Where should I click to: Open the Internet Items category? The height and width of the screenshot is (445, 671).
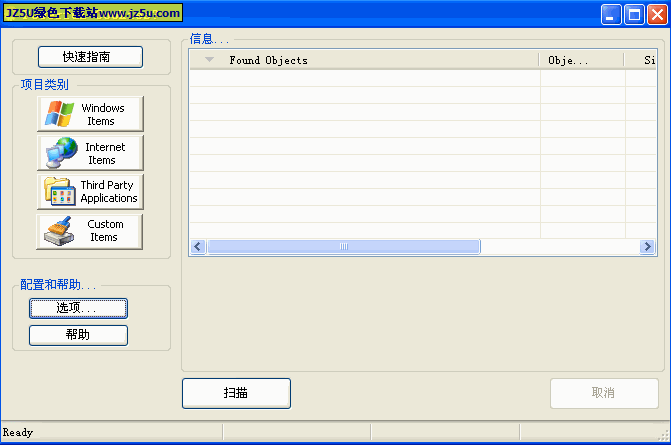coord(90,153)
